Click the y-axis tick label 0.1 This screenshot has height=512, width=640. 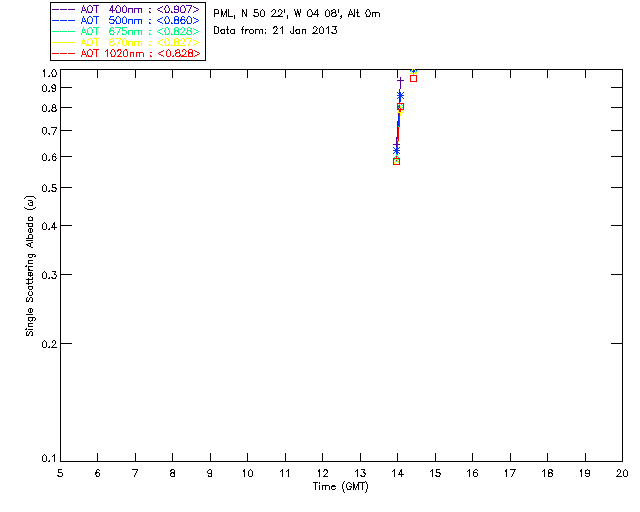point(49,459)
